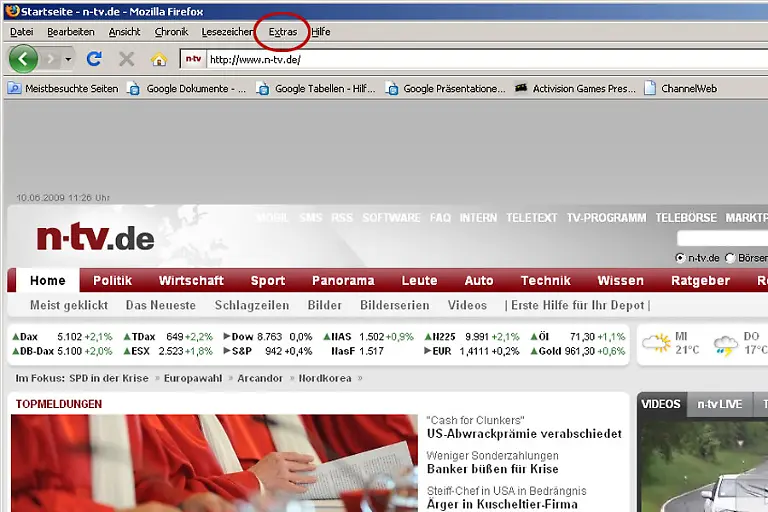
Task: Switch to the Wirtschaft tab
Action: 191,281
